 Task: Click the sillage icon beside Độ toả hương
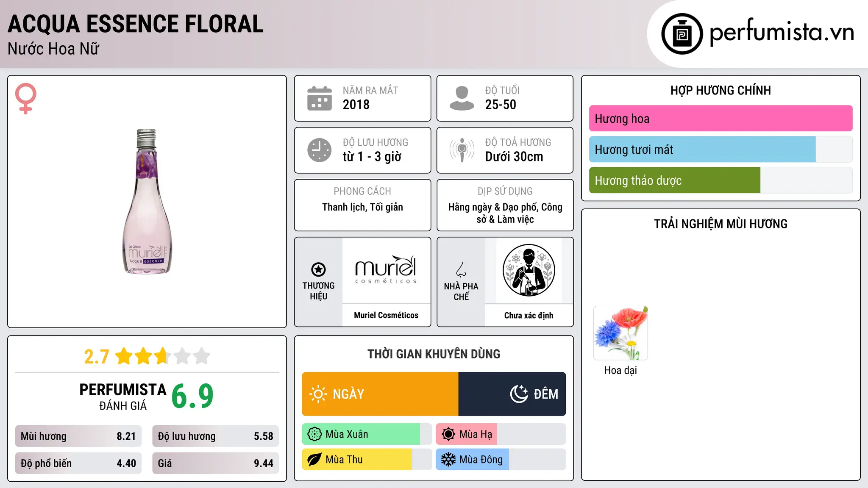point(462,150)
